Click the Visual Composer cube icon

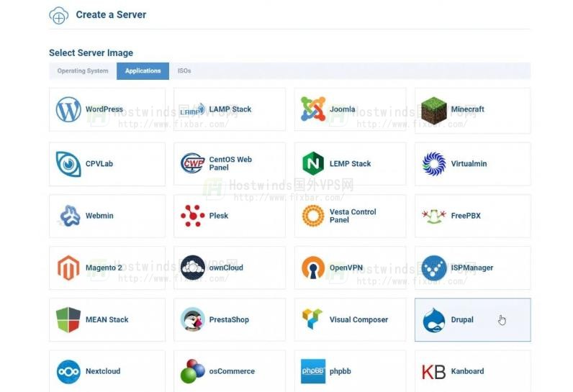pos(312,318)
